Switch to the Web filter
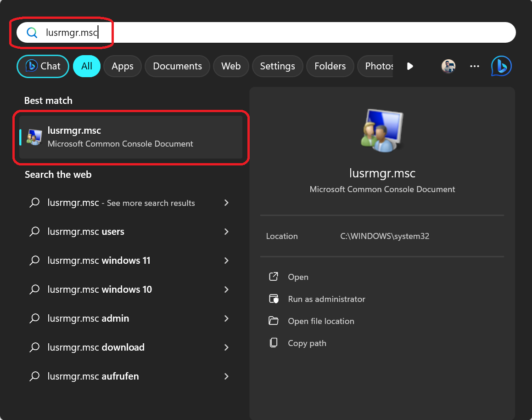The width and height of the screenshot is (532, 420). [x=231, y=66]
